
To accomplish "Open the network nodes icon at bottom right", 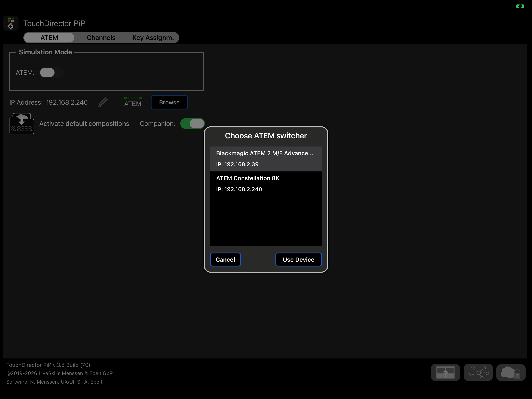I will coord(478,372).
